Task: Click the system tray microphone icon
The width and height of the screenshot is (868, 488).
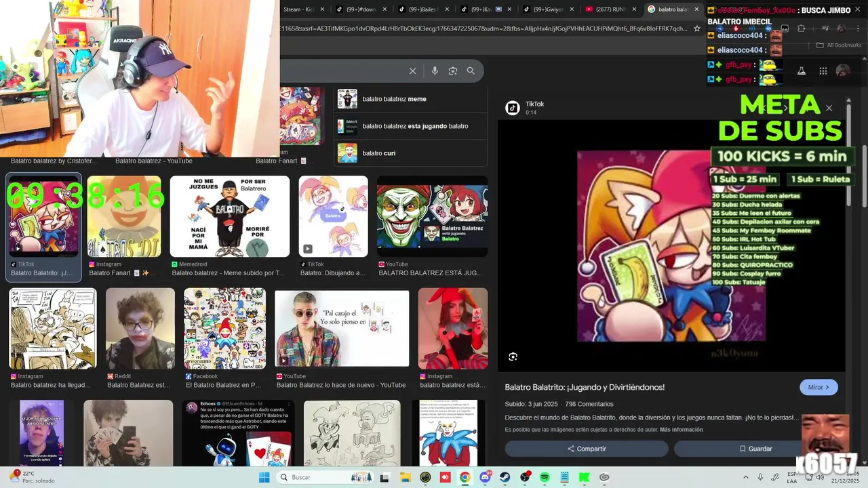Action: pyautogui.click(x=760, y=477)
